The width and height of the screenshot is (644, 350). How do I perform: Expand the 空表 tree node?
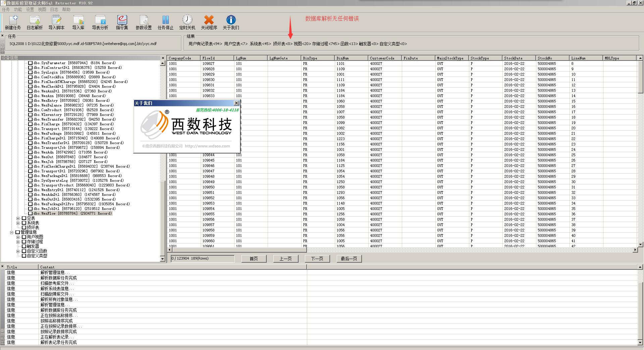pyautogui.click(x=18, y=218)
